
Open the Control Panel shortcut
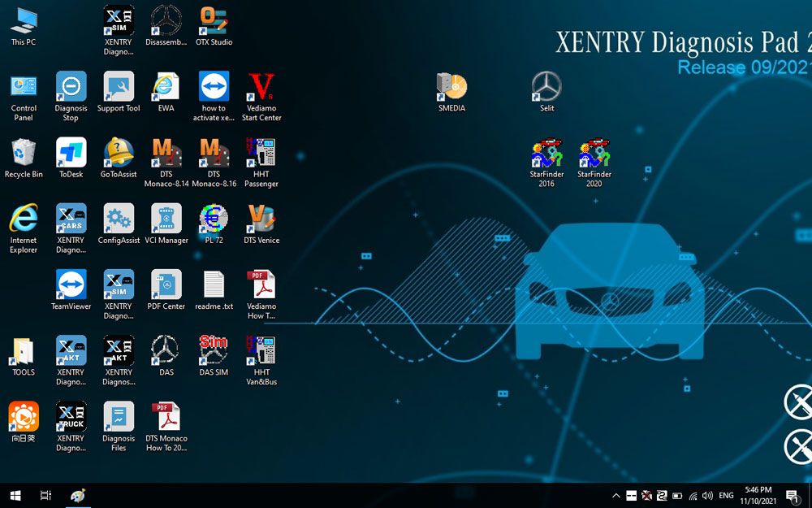[24, 97]
